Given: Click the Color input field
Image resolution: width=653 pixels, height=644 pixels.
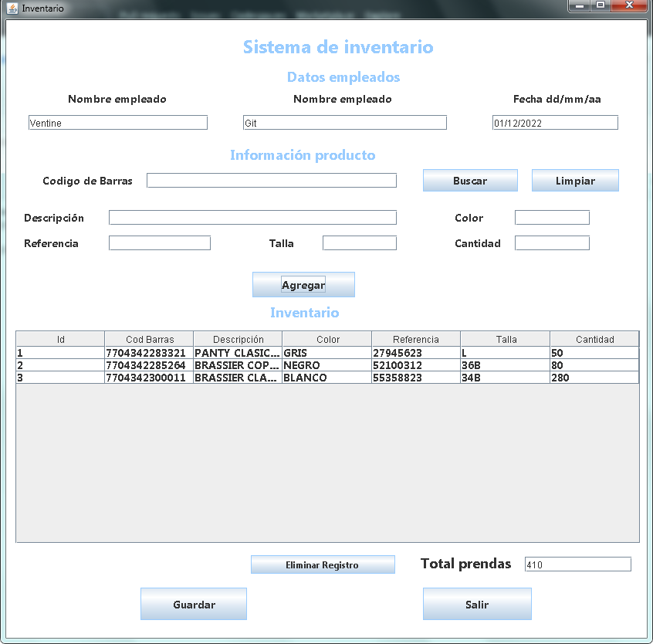Looking at the screenshot, I should click(551, 217).
